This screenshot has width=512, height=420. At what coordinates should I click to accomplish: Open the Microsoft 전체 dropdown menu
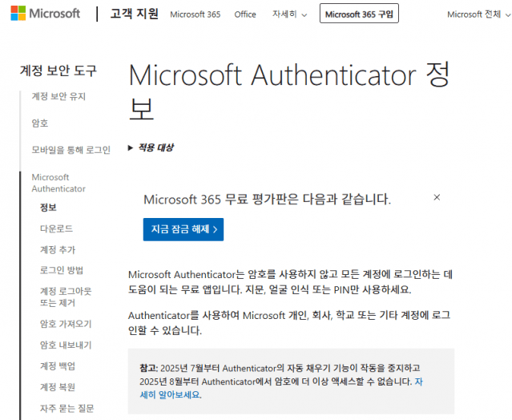(478, 14)
